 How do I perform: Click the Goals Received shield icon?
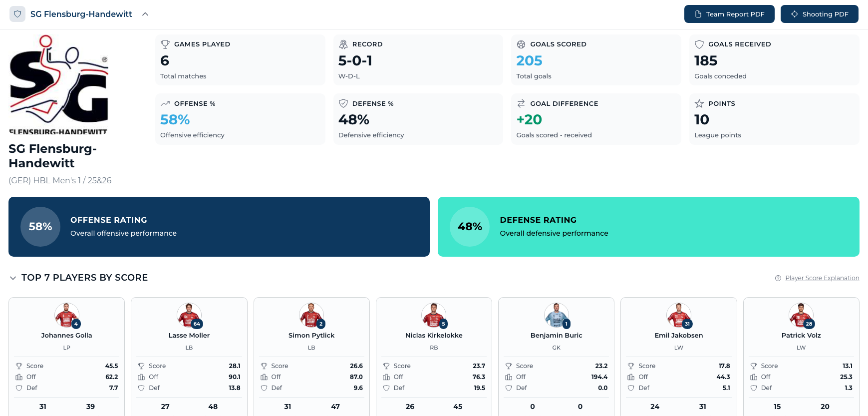(x=699, y=44)
